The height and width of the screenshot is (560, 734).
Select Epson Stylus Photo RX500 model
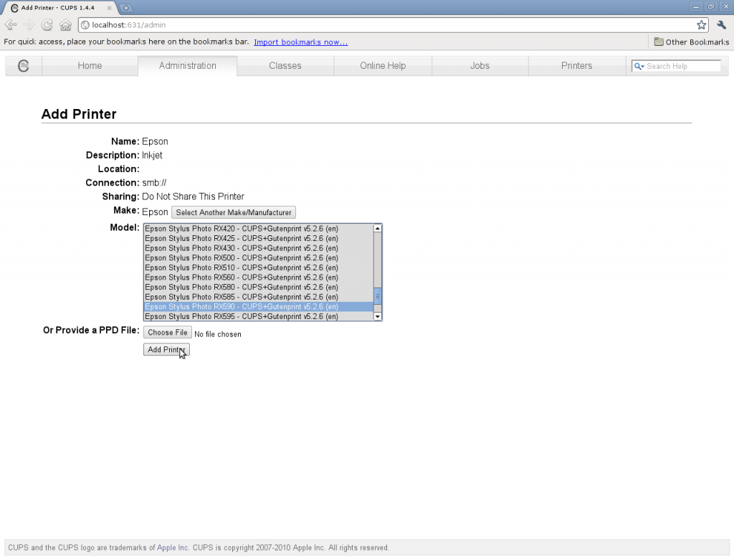click(259, 258)
